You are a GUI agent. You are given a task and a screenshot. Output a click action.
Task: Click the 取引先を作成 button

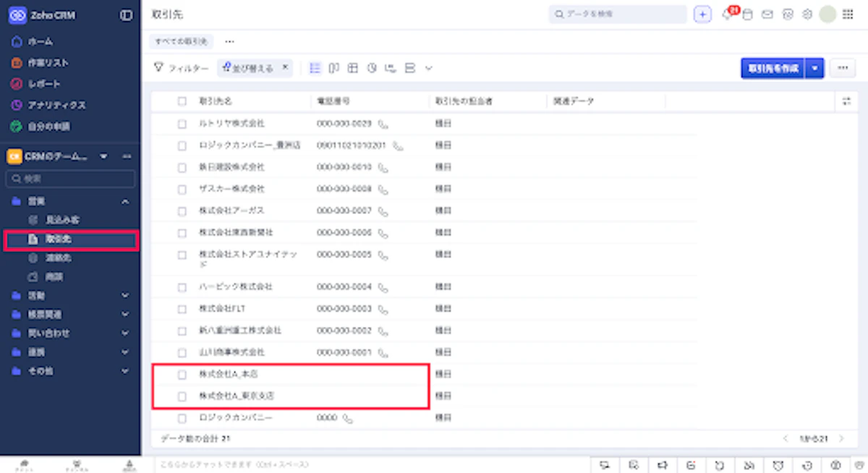[773, 68]
